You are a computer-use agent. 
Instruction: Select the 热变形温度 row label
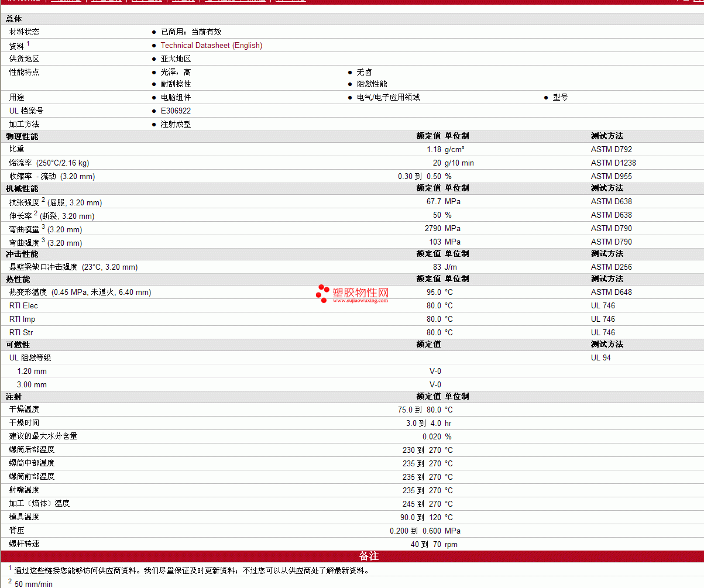(x=80, y=293)
